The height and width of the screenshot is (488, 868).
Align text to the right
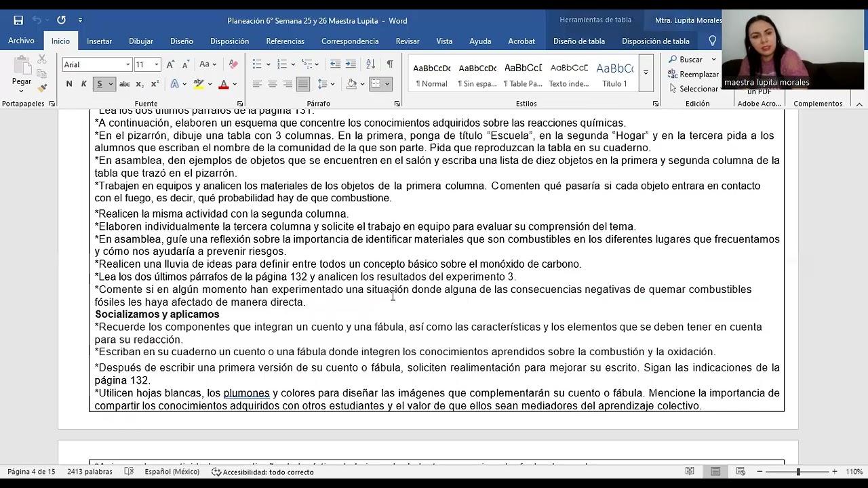[288, 84]
